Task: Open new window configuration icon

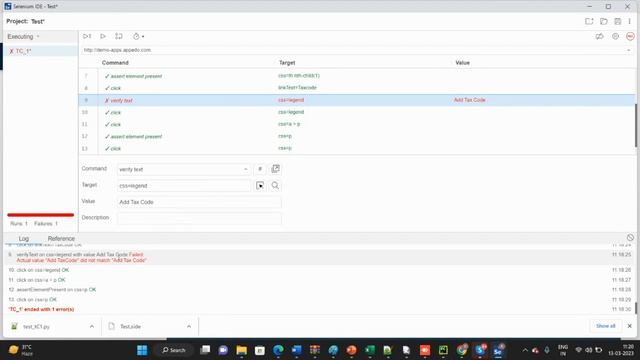Action: click(x=276, y=169)
